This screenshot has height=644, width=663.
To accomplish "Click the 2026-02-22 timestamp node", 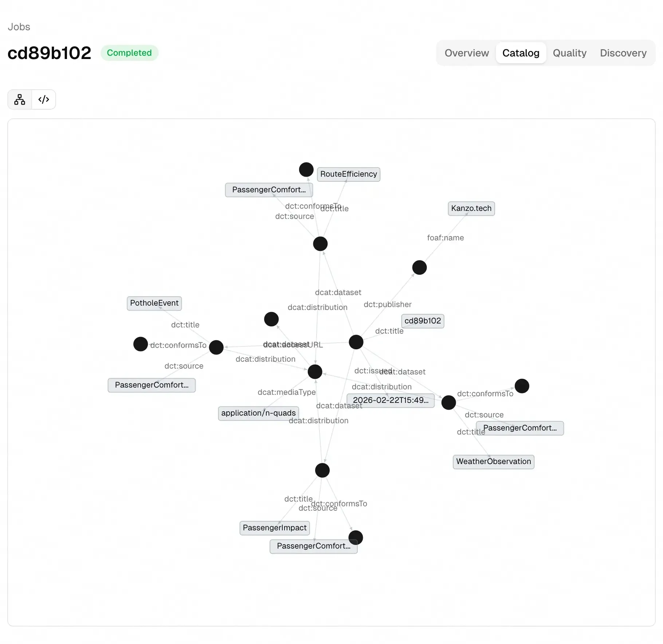I will [x=391, y=400].
